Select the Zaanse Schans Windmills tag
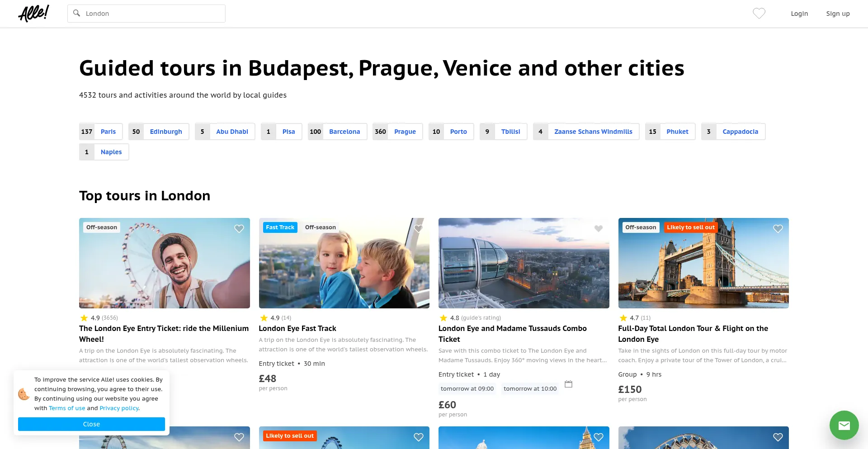 [x=586, y=132]
